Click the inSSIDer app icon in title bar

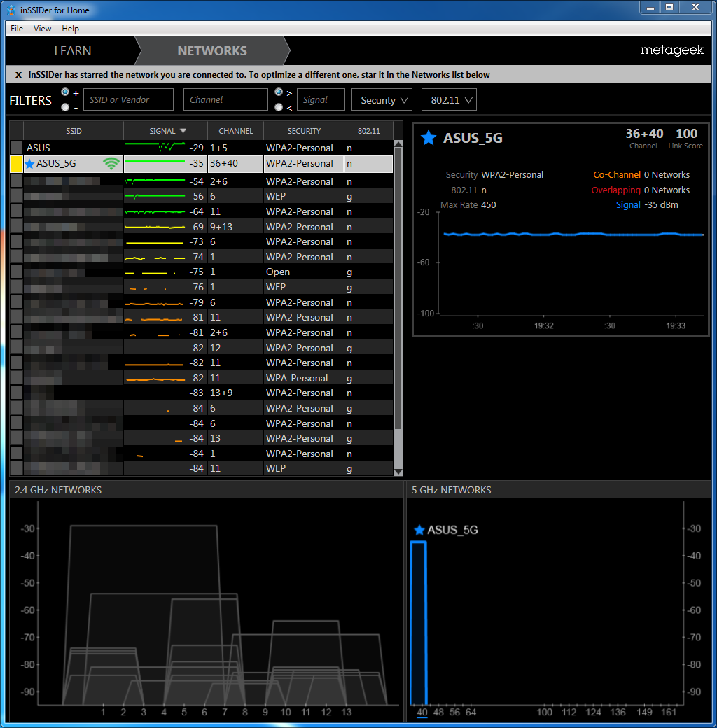(x=11, y=10)
